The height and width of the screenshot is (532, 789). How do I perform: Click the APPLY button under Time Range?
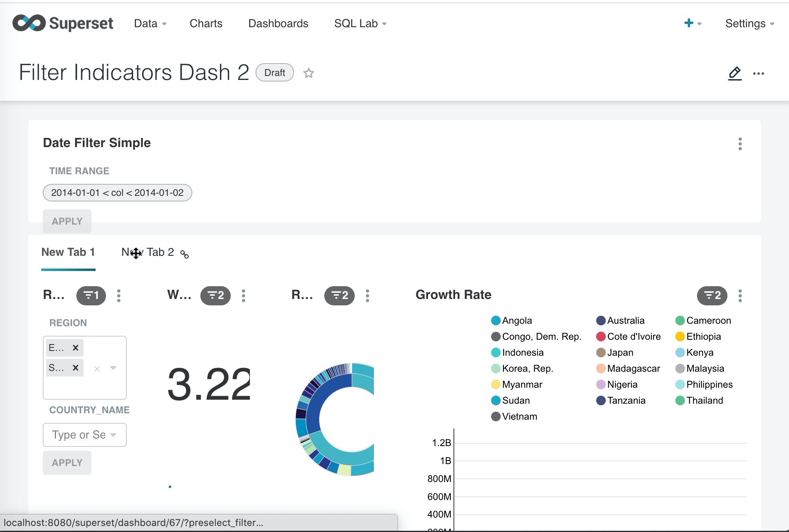coord(67,221)
